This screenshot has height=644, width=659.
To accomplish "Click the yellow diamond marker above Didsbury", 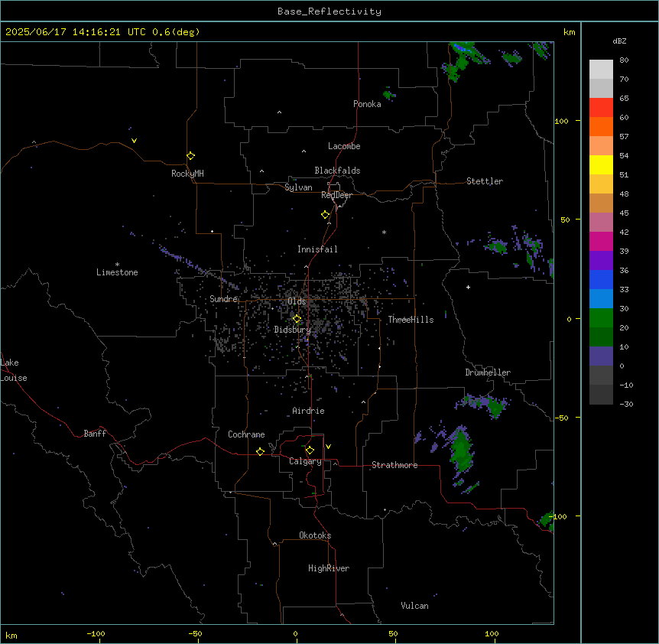I will tap(297, 319).
